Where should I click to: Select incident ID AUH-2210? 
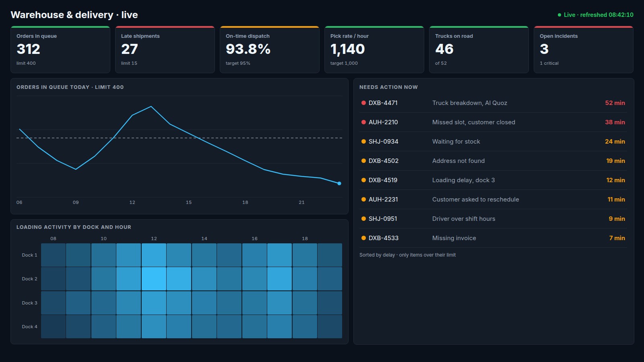[383, 122]
